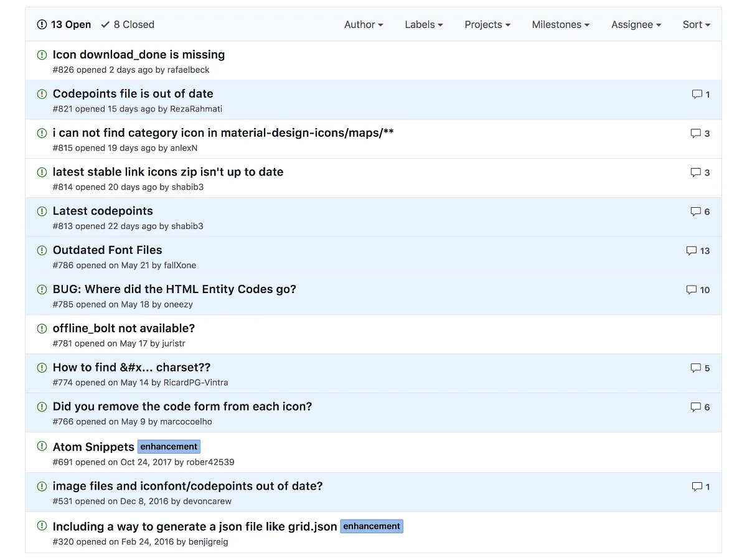This screenshot has height=560, width=747.
Task: Open the Projects filter dropdown
Action: (x=487, y=25)
